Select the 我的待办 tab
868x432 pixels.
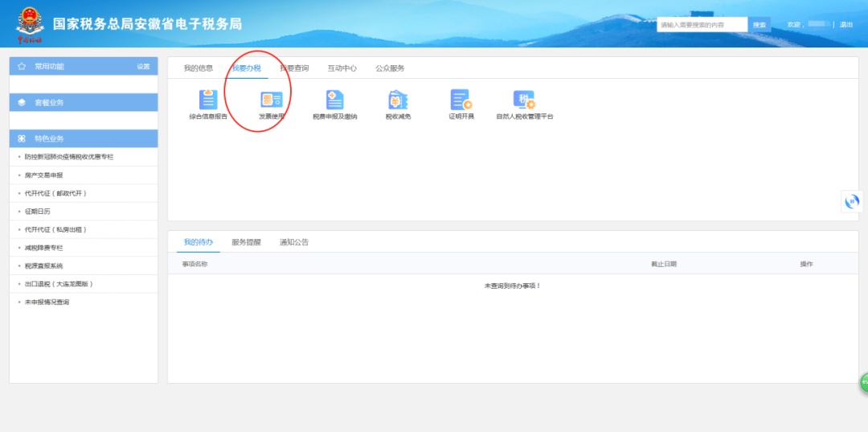click(199, 242)
